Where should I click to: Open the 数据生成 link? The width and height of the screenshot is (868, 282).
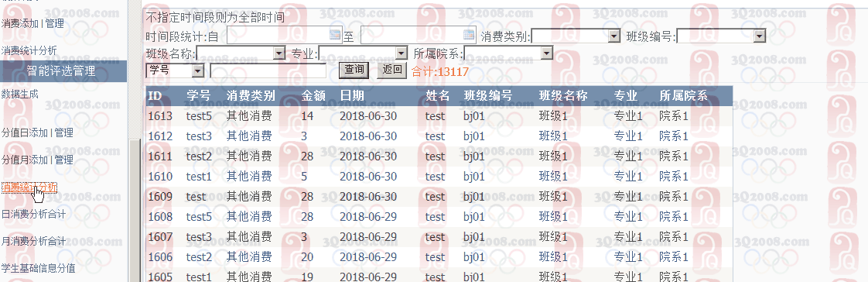pos(20,94)
